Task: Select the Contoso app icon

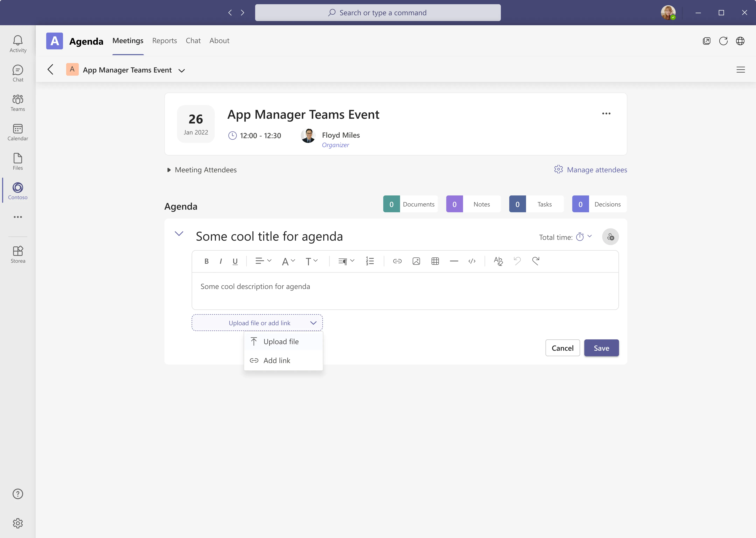Action: (x=18, y=191)
